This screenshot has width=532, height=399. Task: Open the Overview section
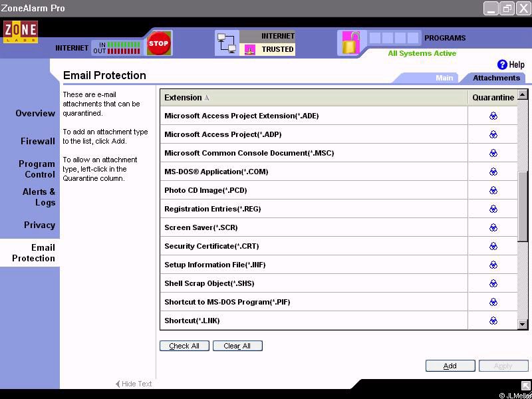point(35,113)
